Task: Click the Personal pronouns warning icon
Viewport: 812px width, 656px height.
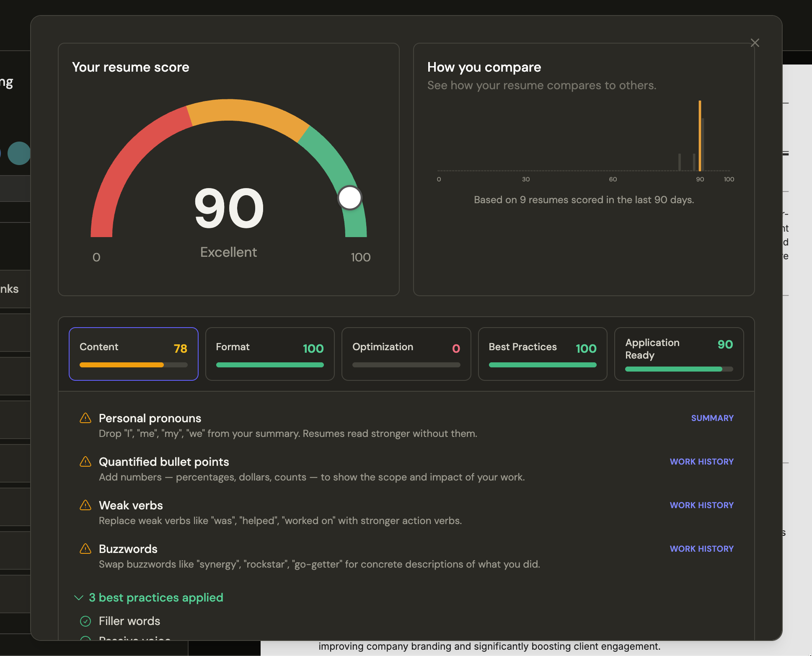Action: pos(85,418)
